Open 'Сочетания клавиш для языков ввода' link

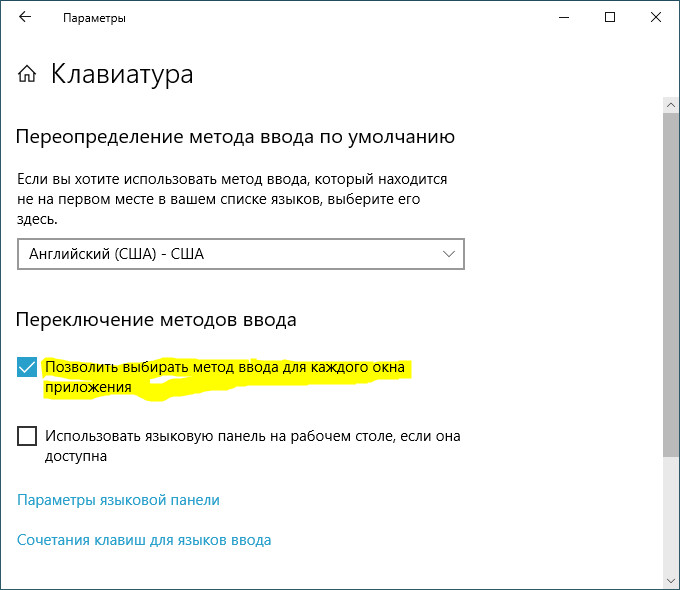point(144,540)
